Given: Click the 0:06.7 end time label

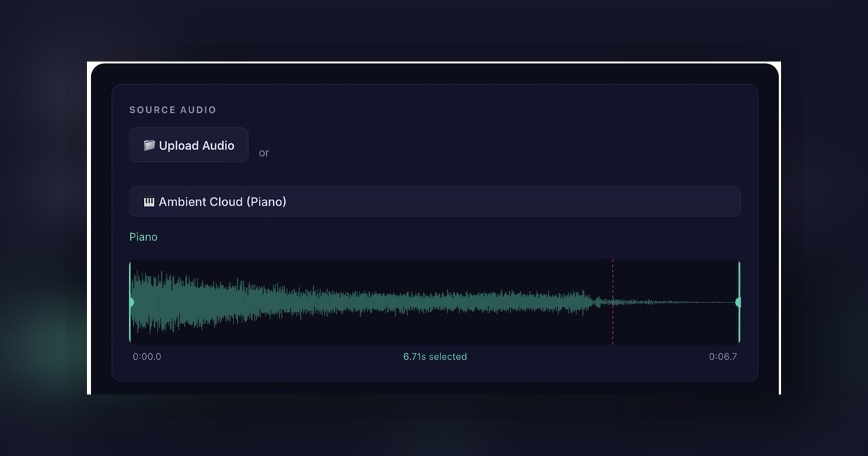Looking at the screenshot, I should click(723, 357).
